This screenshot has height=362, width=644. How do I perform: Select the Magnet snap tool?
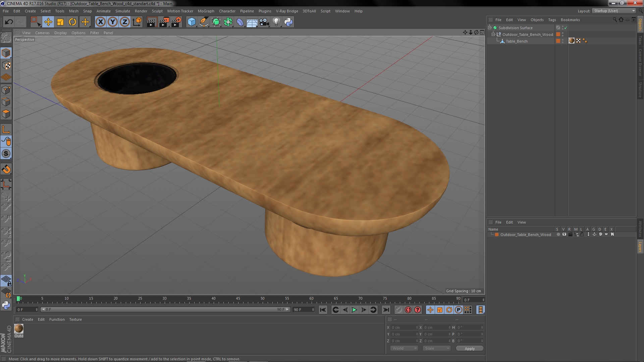pyautogui.click(x=6, y=169)
